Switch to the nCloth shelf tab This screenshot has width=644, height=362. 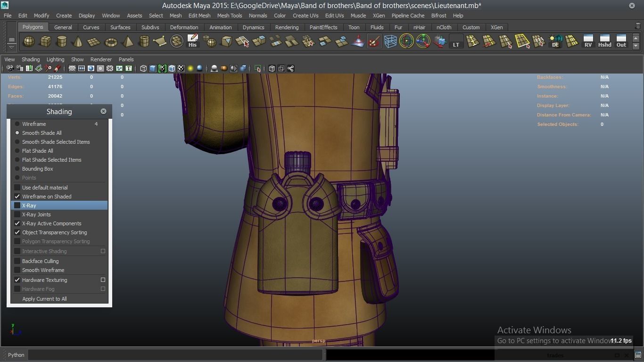[444, 27]
